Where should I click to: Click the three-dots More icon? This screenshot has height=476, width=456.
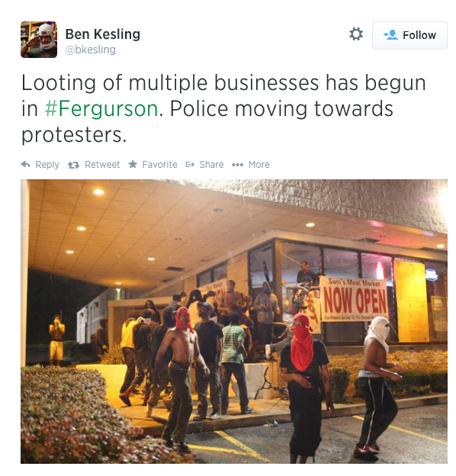coord(237,165)
